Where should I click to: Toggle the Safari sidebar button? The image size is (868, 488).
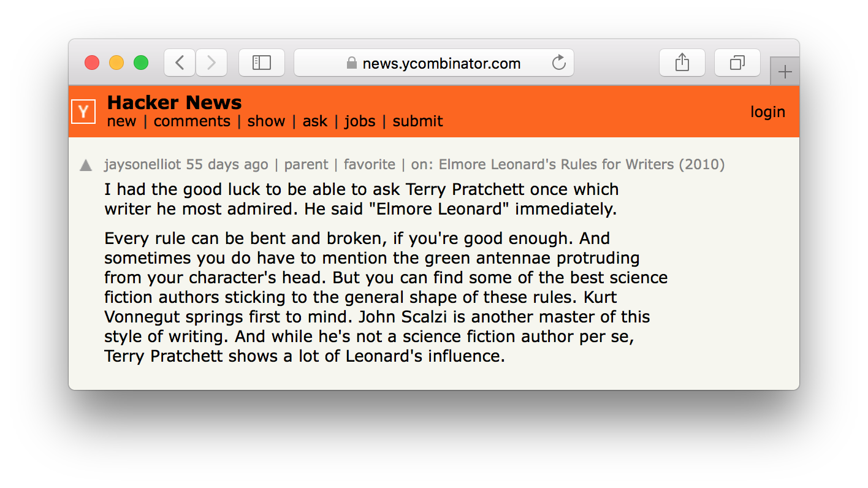262,63
